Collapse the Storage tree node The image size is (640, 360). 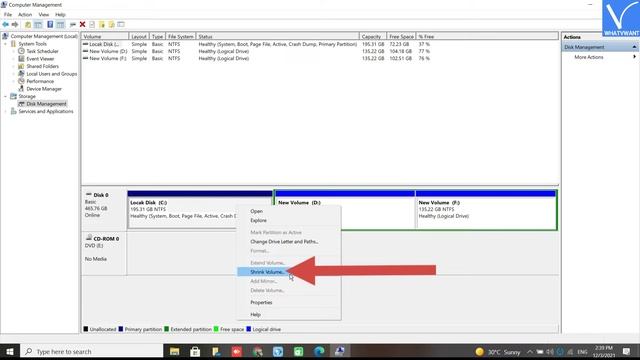[5, 96]
